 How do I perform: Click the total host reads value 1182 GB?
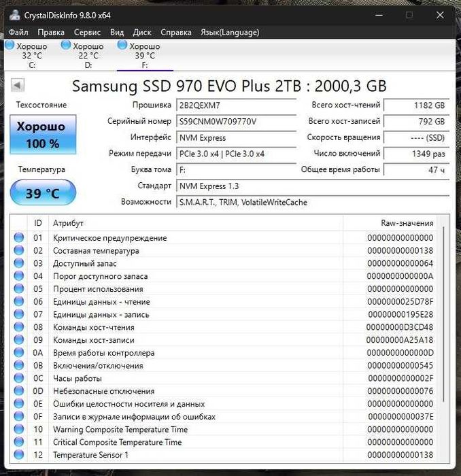click(x=416, y=105)
